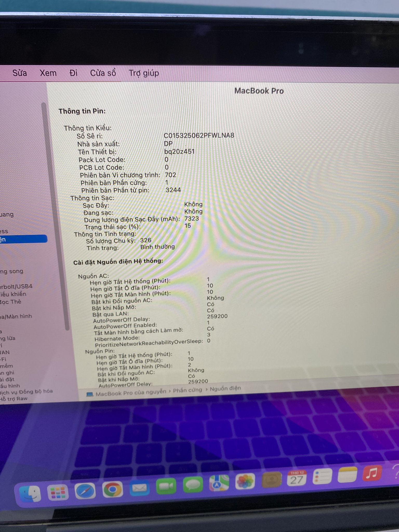
Task: Open Notes from the Dock
Action: (347, 474)
